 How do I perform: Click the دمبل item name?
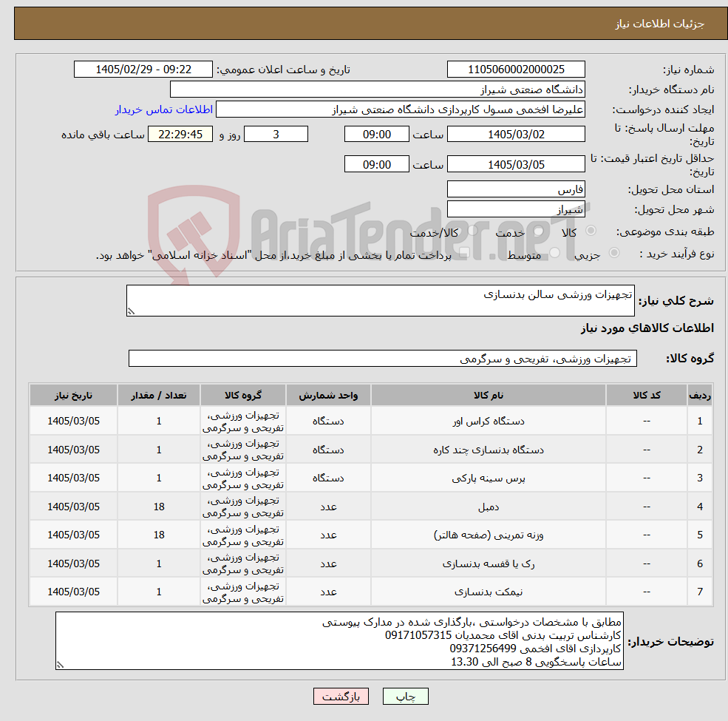tap(489, 507)
